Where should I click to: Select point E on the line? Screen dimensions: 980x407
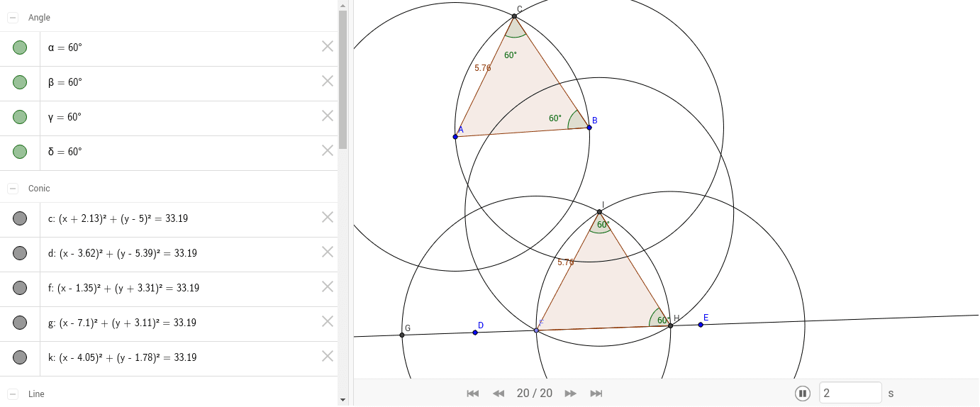click(701, 325)
